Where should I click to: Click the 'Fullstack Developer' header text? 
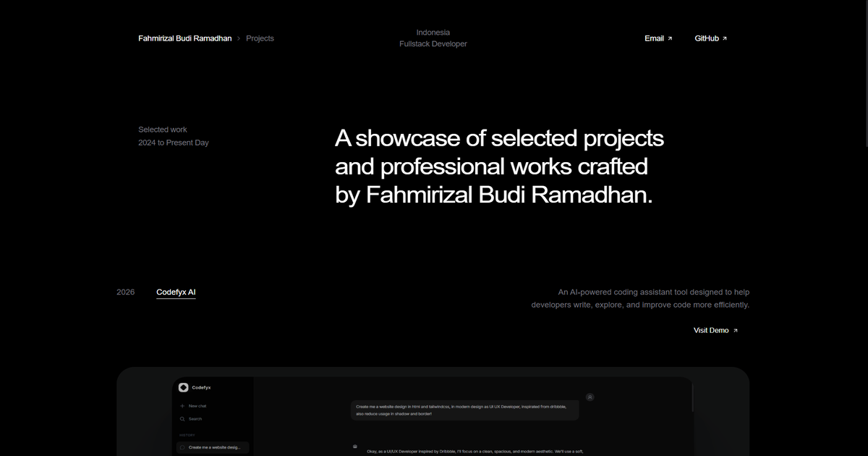433,44
